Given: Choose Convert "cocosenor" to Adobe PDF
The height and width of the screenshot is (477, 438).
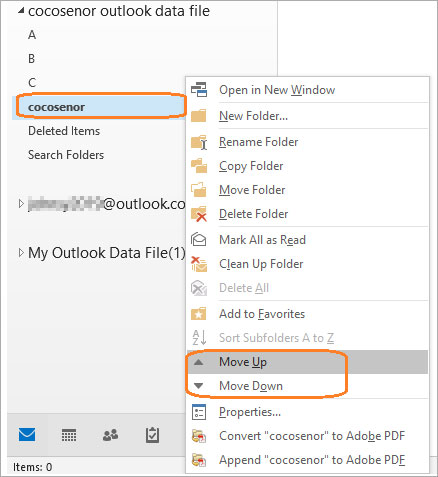Looking at the screenshot, I should (x=307, y=436).
